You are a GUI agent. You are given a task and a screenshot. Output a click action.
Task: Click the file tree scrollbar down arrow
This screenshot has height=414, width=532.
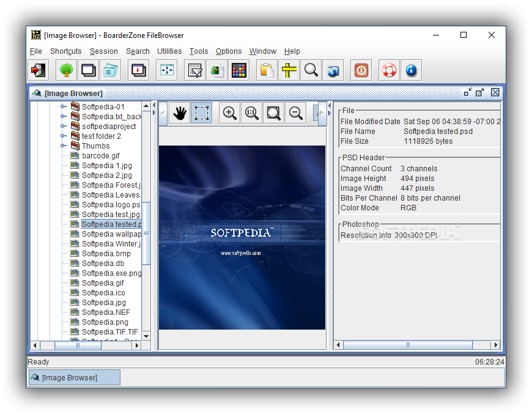(146, 336)
